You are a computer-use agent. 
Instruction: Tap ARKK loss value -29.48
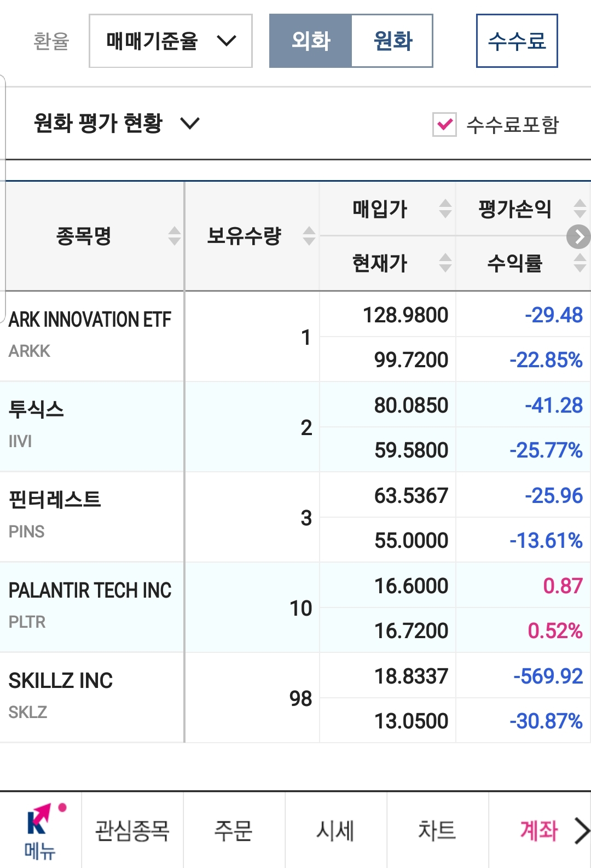pyautogui.click(x=554, y=315)
